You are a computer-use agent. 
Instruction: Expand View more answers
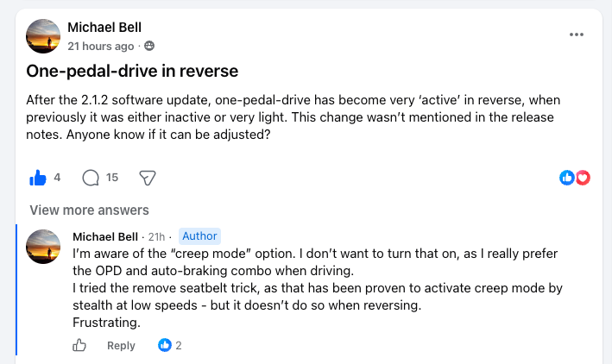90,210
